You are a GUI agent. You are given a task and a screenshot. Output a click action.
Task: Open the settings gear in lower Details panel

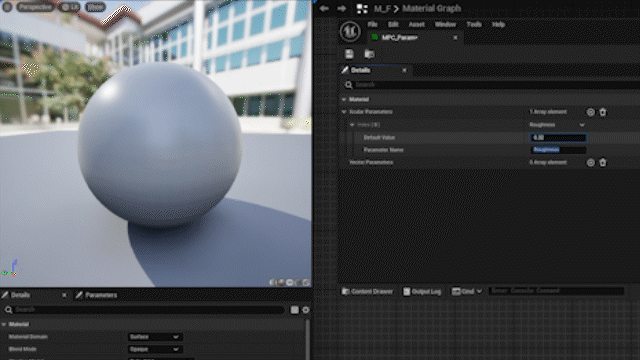(306, 310)
